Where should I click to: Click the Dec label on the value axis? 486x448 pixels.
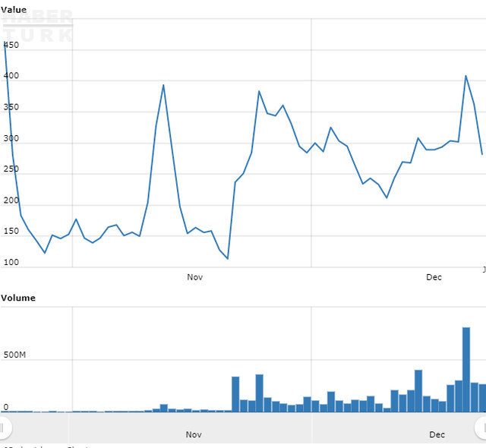[434, 278]
